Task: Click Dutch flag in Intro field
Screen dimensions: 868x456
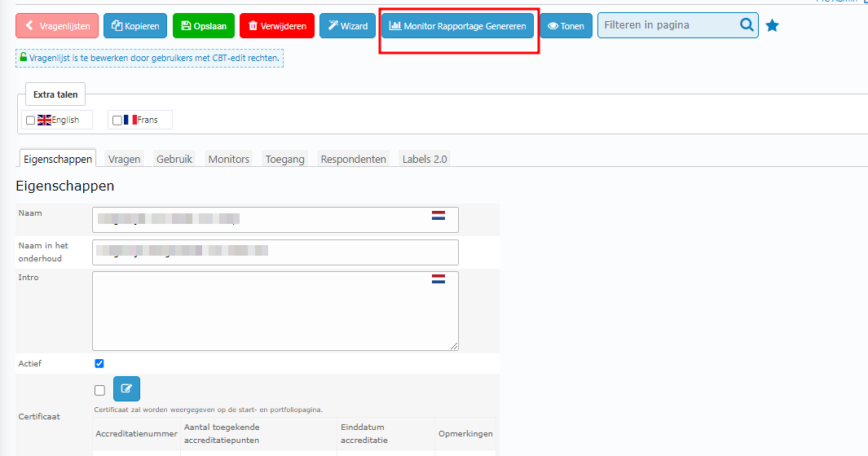Action: (x=438, y=279)
